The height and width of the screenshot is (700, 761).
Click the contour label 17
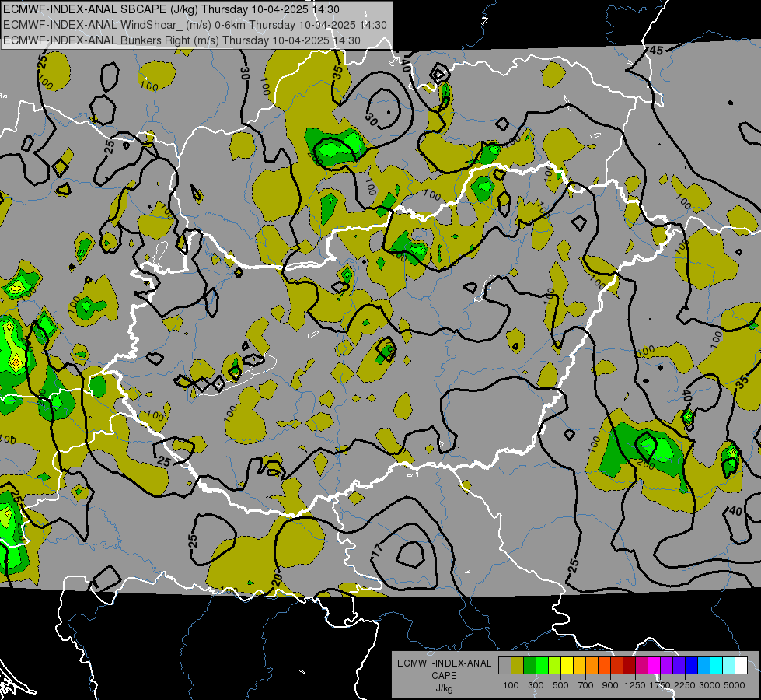pyautogui.click(x=378, y=551)
